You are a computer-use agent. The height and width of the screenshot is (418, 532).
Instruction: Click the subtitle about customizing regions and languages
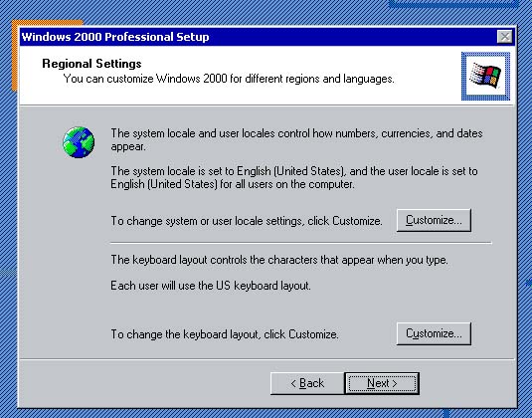(x=229, y=79)
